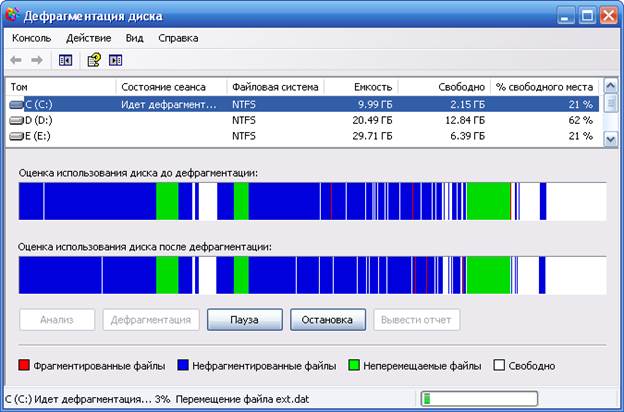This screenshot has height=412, width=624.
Task: Click the Остановка button
Action: 328,320
